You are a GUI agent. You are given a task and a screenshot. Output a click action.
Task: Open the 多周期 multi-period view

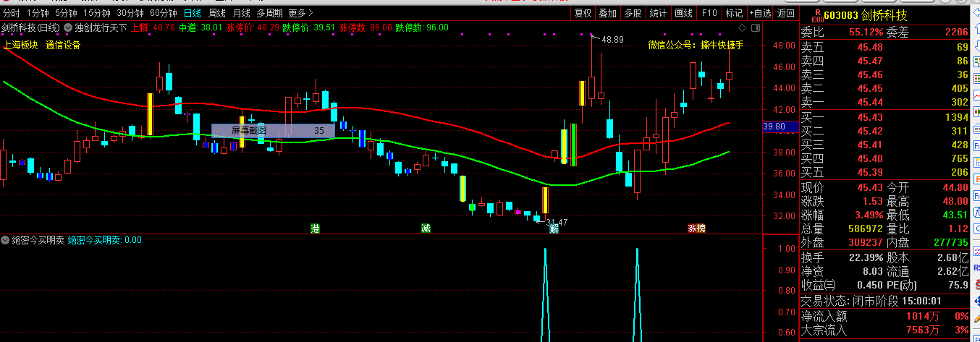click(x=269, y=13)
